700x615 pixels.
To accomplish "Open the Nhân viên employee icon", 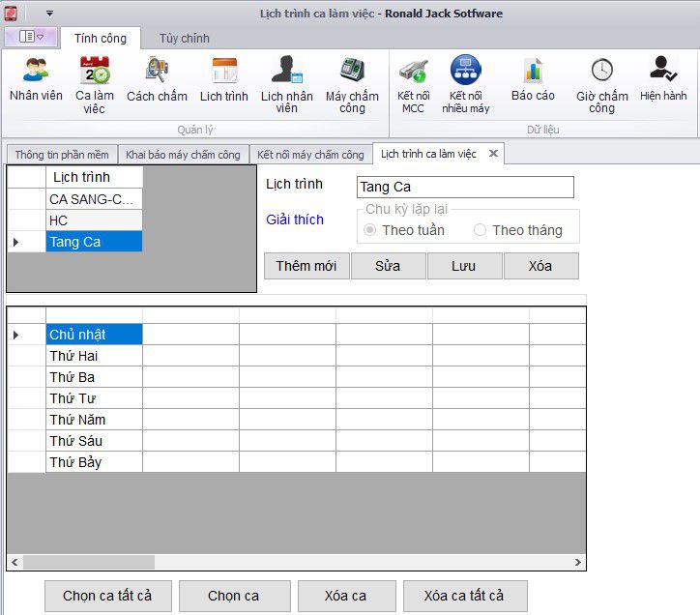I will (36, 72).
